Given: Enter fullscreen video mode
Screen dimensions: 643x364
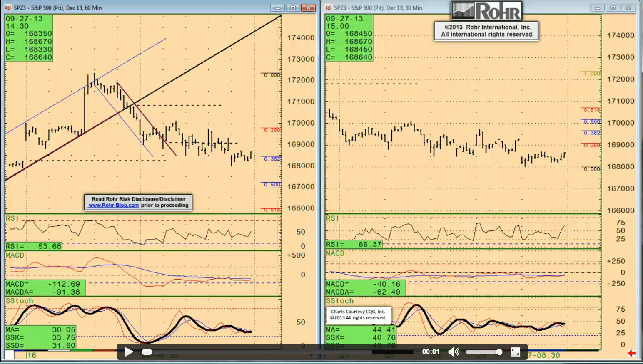Looking at the screenshot, I should tap(515, 352).
